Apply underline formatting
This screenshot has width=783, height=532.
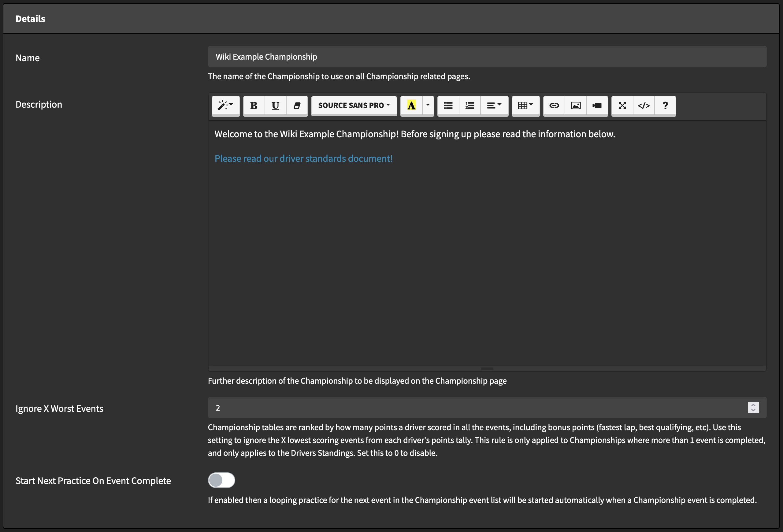pos(275,105)
